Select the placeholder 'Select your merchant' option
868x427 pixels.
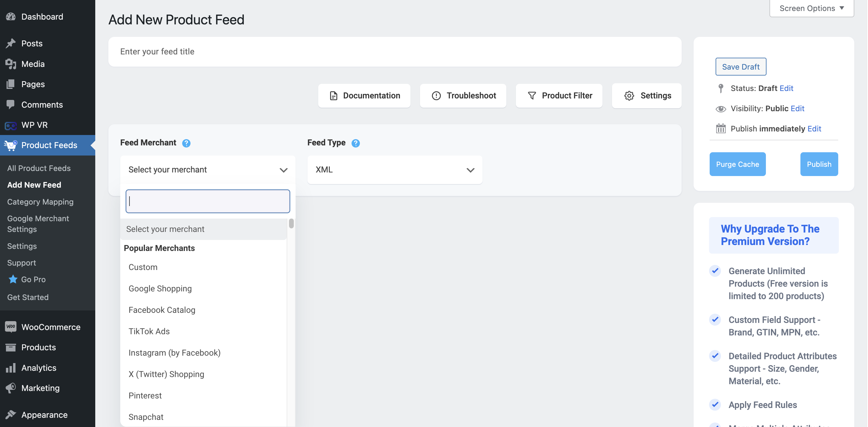pyautogui.click(x=204, y=229)
